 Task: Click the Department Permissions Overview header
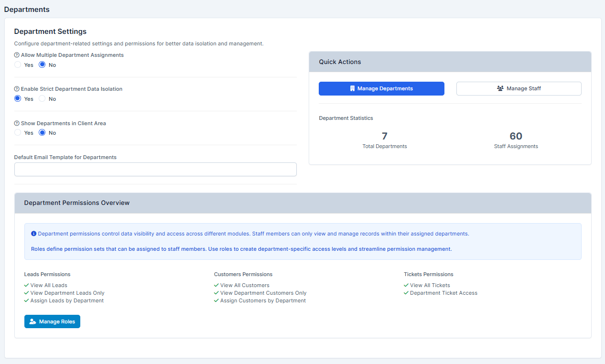302,203
